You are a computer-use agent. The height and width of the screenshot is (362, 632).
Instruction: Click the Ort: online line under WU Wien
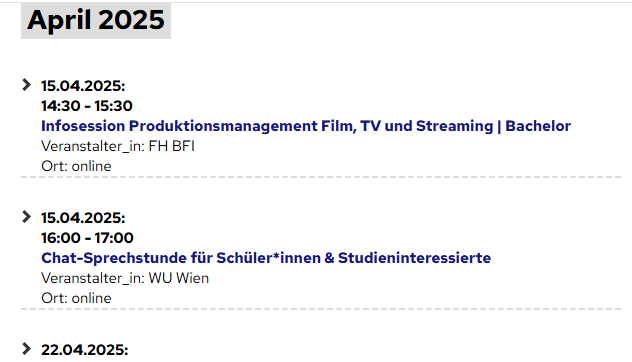pyautogui.click(x=76, y=298)
